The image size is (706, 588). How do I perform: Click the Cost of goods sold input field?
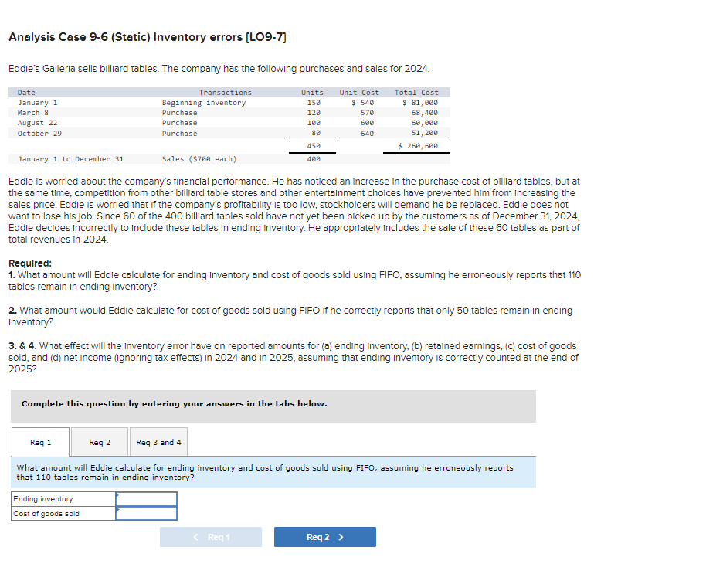[146, 513]
